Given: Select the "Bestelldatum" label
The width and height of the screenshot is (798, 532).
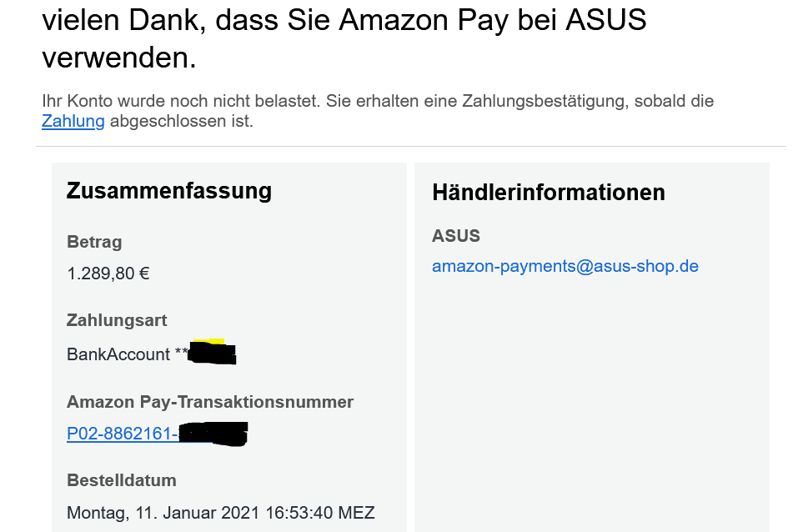Looking at the screenshot, I should pyautogui.click(x=122, y=480).
